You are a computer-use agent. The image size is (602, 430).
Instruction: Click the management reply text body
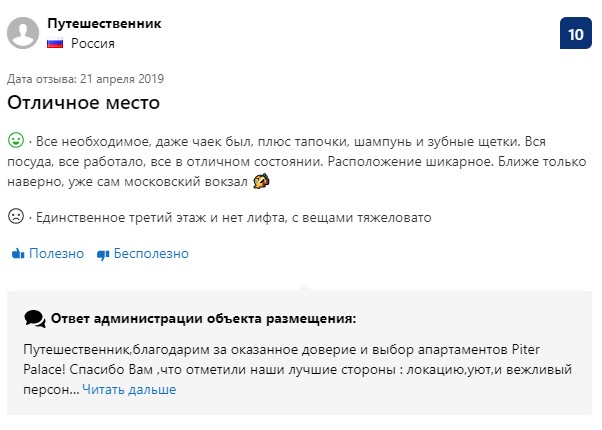tap(298, 369)
